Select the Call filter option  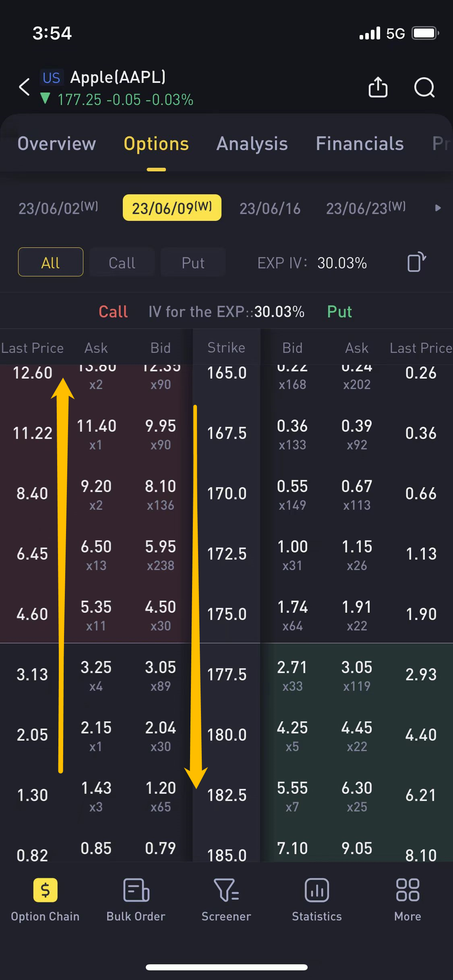122,262
